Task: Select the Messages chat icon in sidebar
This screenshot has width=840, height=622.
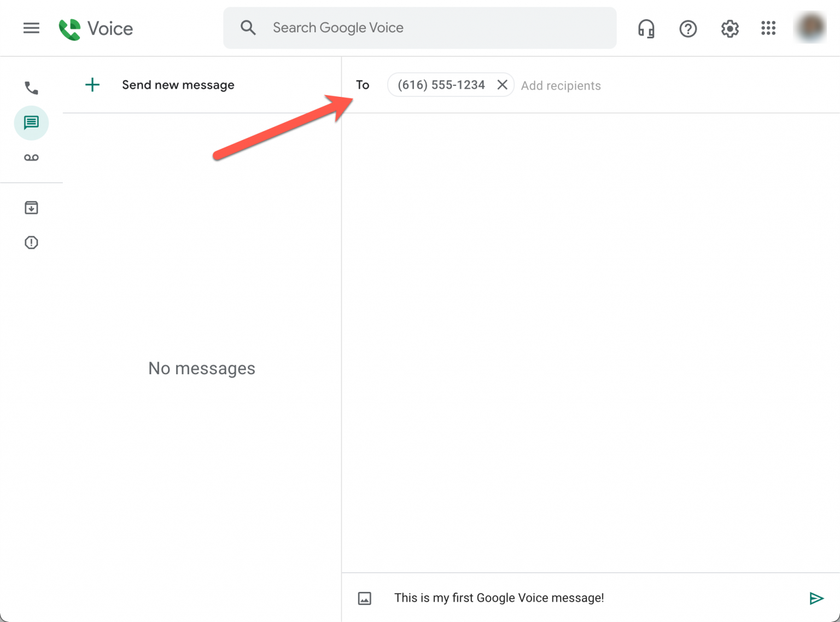Action: 31,123
